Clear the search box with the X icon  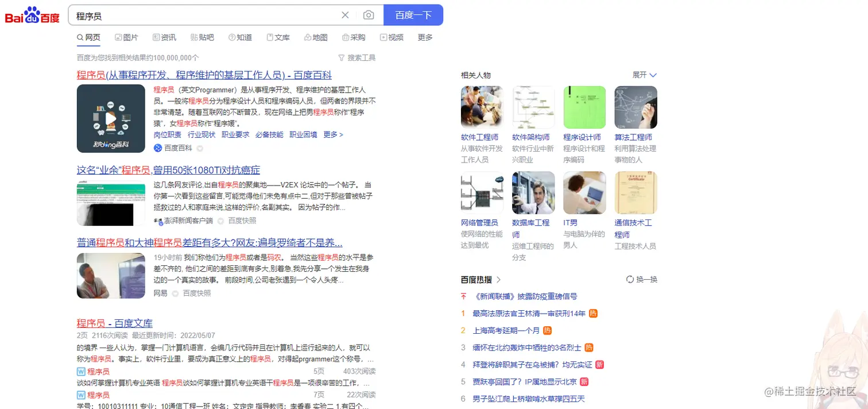[x=345, y=15]
